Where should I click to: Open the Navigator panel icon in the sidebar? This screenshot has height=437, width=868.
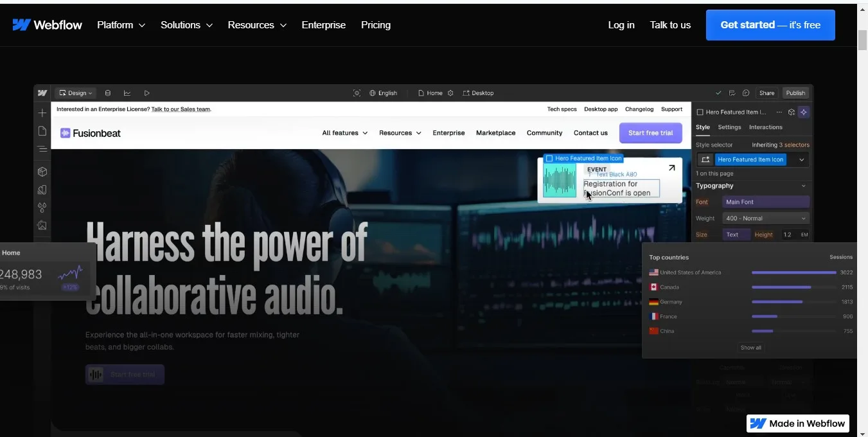tap(42, 149)
